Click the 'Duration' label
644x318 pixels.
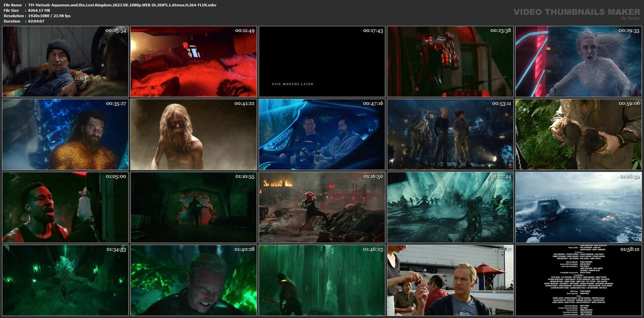point(12,21)
